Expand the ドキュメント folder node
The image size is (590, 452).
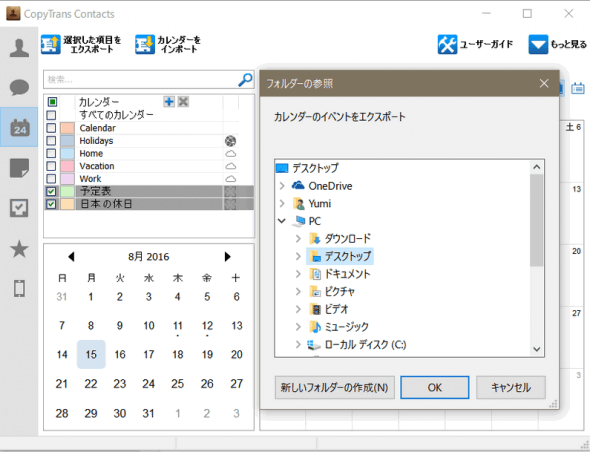[298, 274]
